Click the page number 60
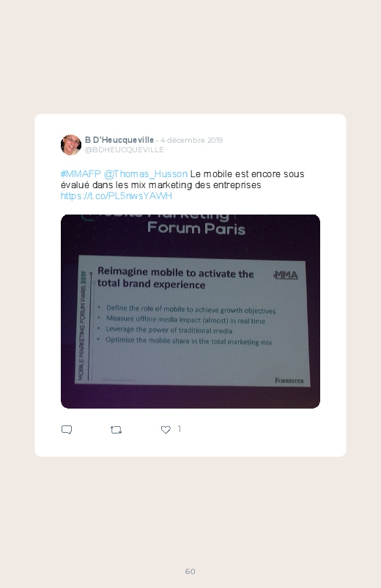 pyautogui.click(x=190, y=571)
